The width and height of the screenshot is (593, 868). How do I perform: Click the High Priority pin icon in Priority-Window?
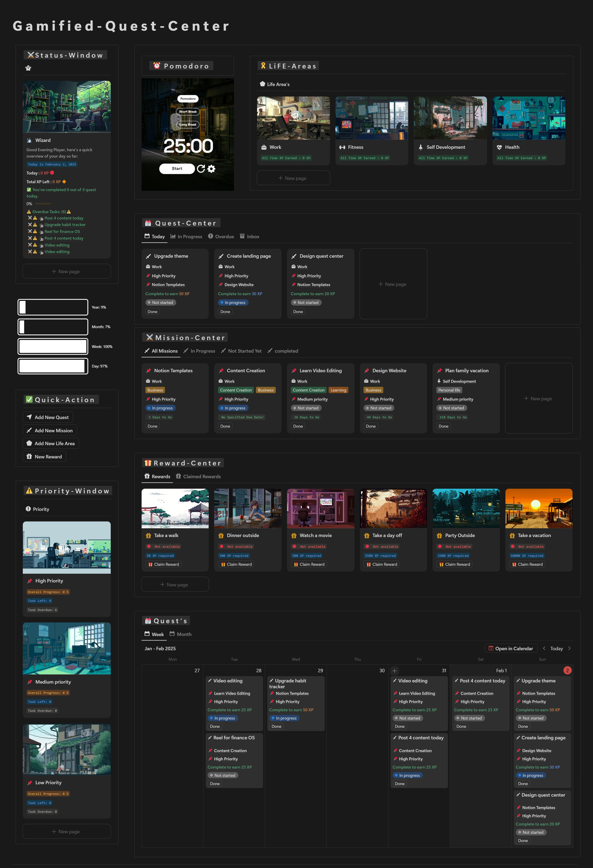[x=30, y=581]
